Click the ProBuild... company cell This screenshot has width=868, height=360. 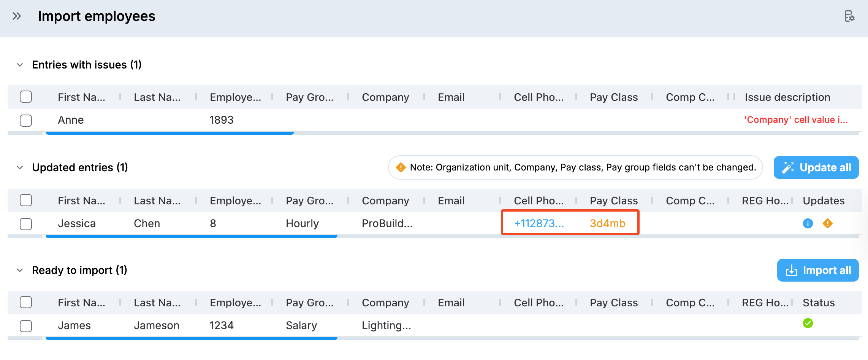pyautogui.click(x=387, y=223)
